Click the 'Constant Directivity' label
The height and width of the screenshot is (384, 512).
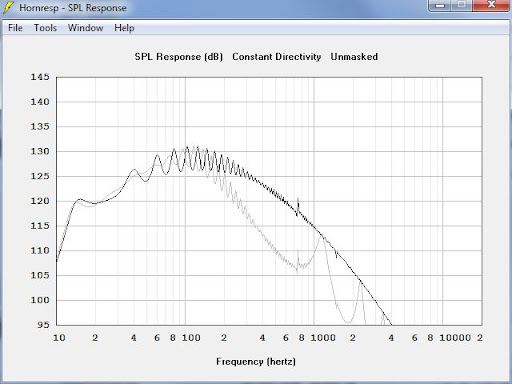coord(277,57)
